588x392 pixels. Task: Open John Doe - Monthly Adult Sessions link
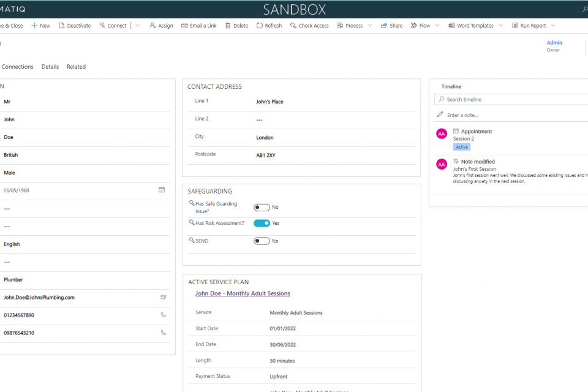tap(243, 293)
